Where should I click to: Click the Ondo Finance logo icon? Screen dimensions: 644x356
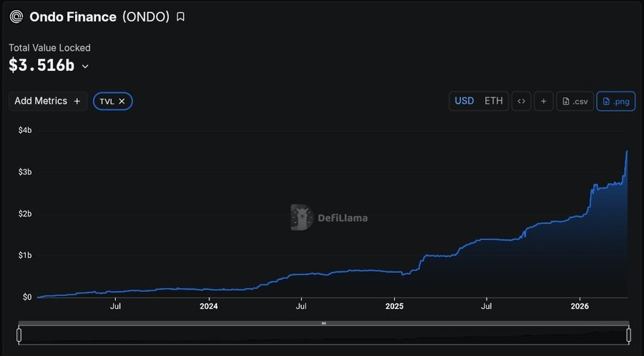pyautogui.click(x=16, y=17)
